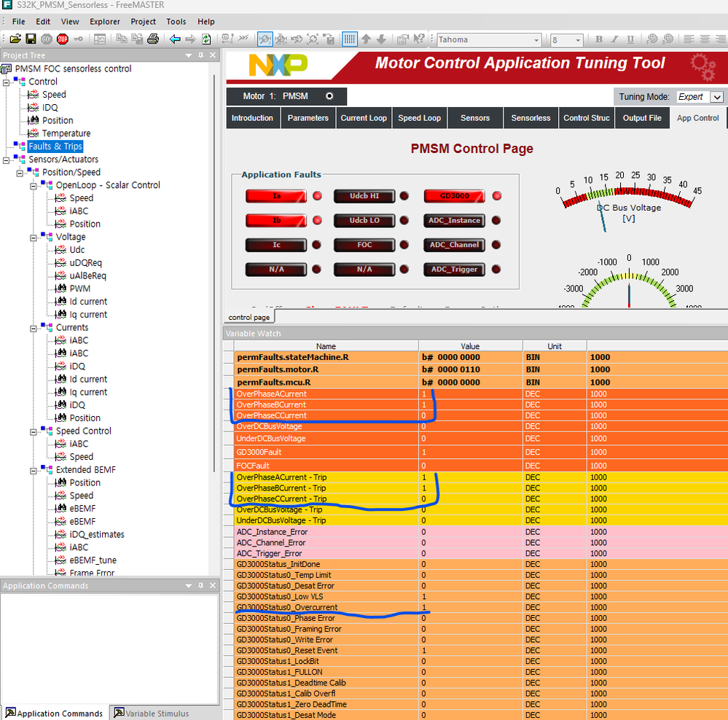Click the key icon in toolbar
728x720 pixels.
click(x=79, y=39)
